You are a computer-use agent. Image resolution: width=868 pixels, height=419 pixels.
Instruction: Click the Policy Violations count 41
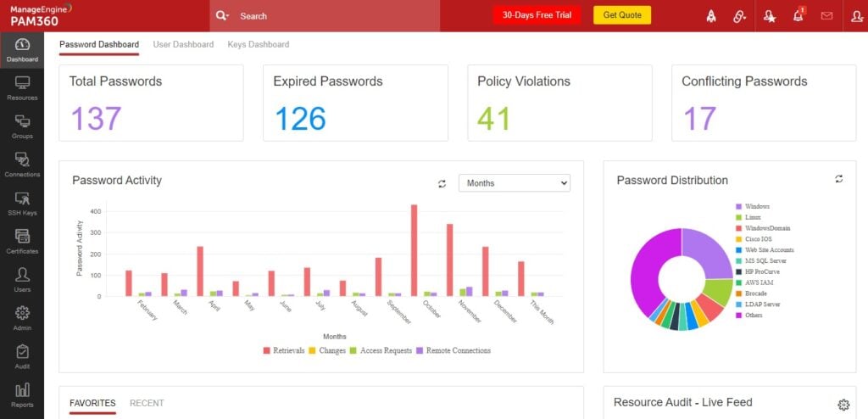(494, 118)
